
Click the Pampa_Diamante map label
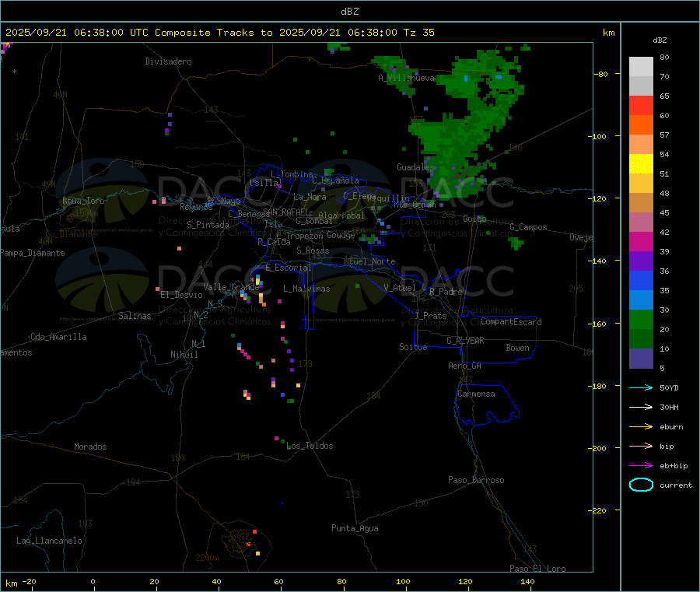click(x=33, y=253)
